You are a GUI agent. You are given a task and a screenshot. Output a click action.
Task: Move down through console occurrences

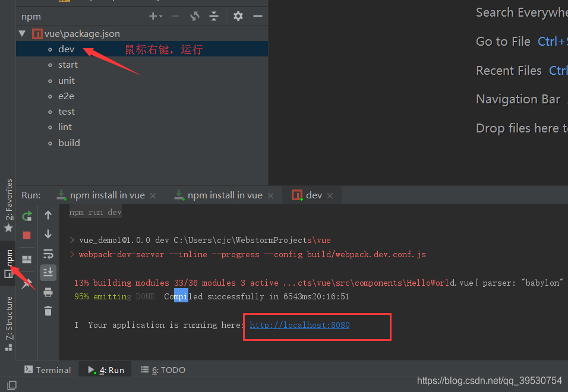pyautogui.click(x=48, y=234)
